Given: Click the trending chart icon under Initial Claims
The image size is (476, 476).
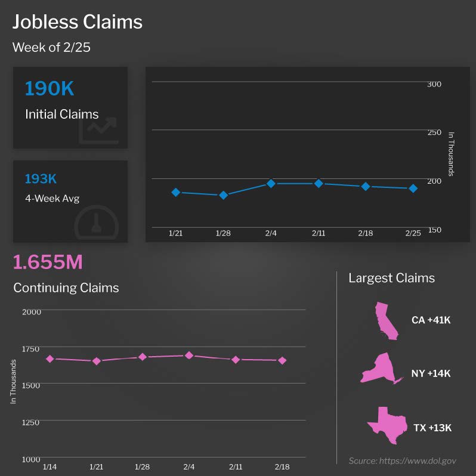Looking at the screenshot, I should (98, 130).
